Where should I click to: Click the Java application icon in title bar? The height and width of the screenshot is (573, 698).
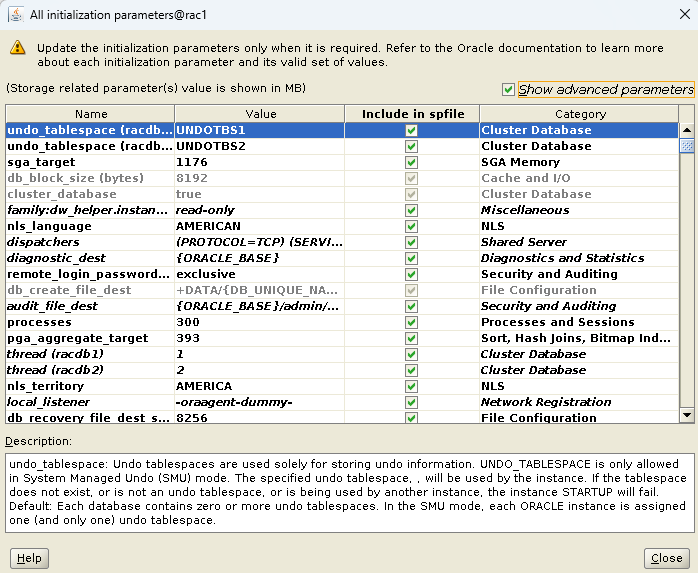[16, 15]
